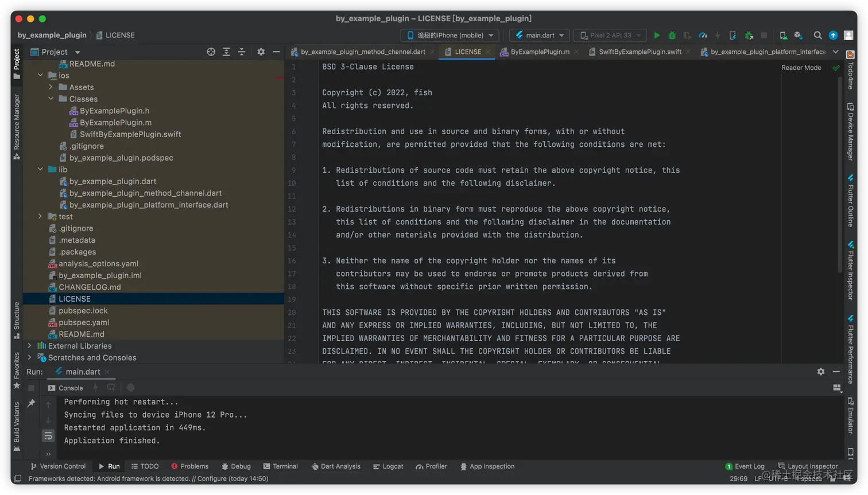This screenshot has height=495, width=868.
Task: Collapse the lib folder
Action: click(x=40, y=169)
